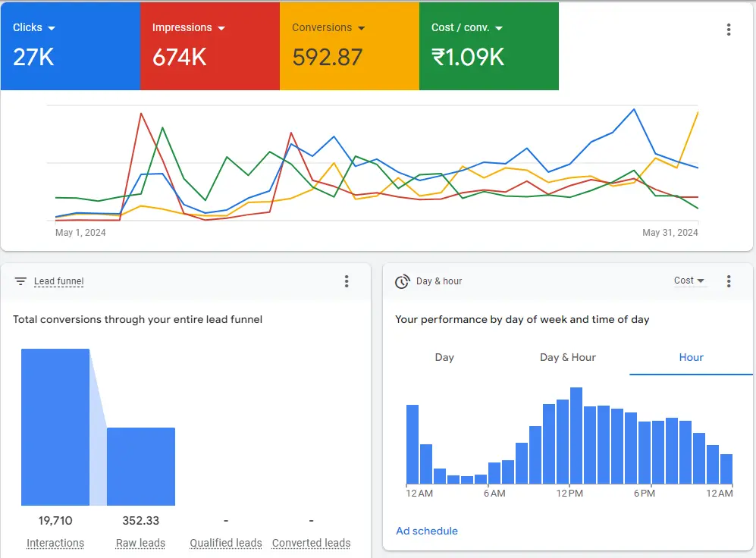The image size is (756, 558).
Task: Open the top-right overflow menu icon
Action: (x=729, y=29)
